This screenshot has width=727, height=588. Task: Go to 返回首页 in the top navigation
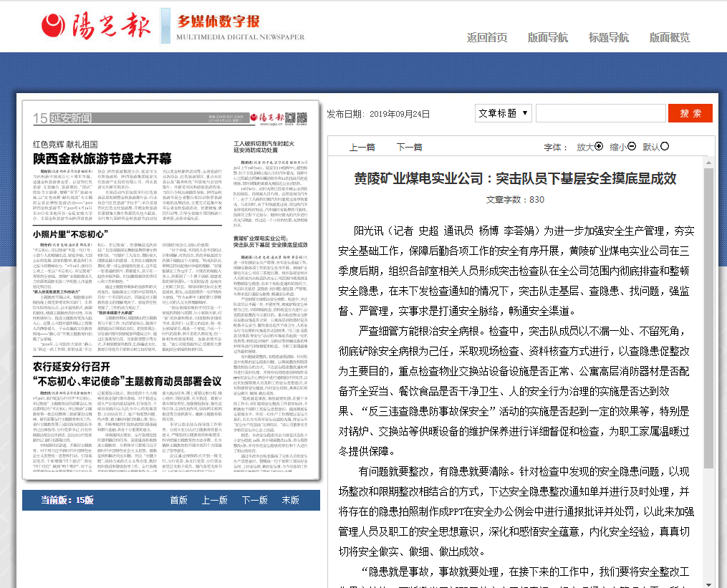(x=487, y=37)
